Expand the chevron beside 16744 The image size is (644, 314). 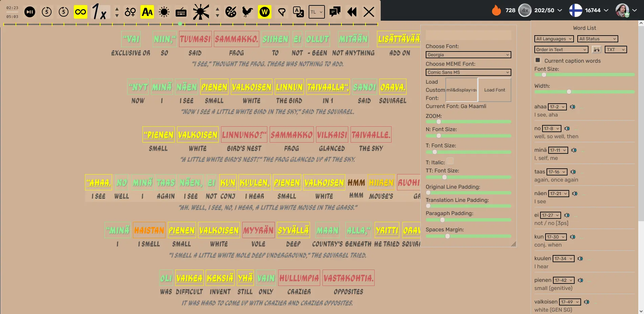coord(606,11)
